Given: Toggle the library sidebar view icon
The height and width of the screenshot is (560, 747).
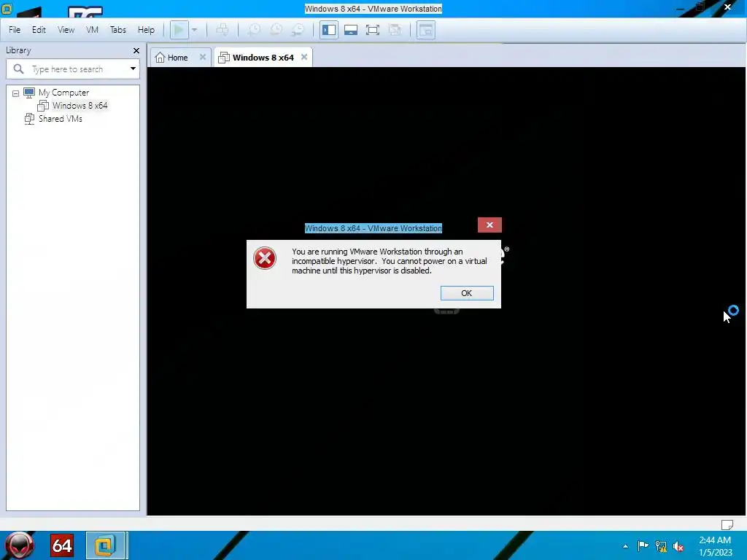Looking at the screenshot, I should click(329, 30).
